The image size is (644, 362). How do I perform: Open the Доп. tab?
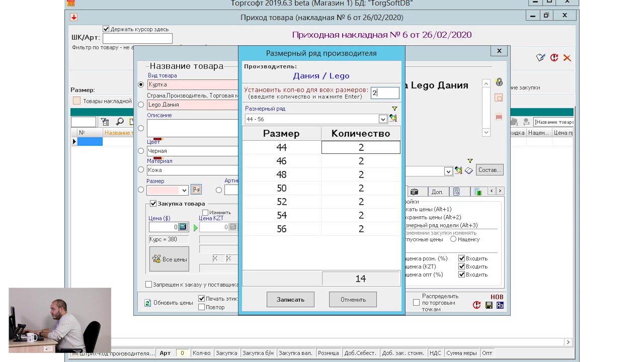tap(437, 192)
